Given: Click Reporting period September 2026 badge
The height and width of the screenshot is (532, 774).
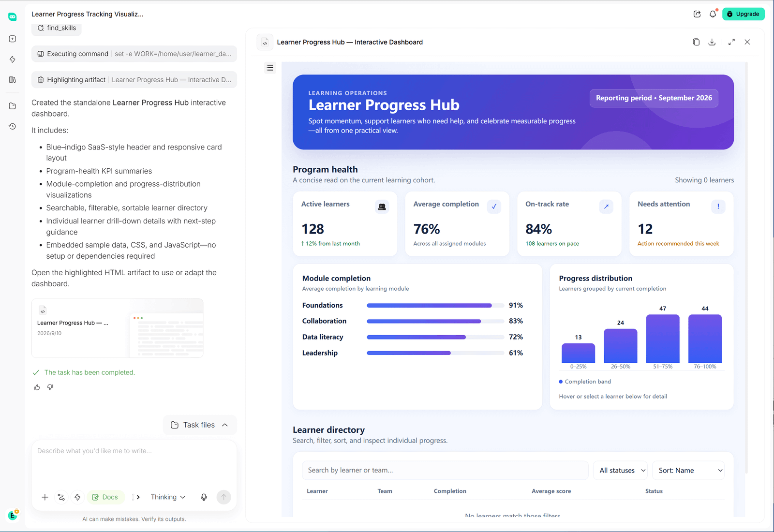Looking at the screenshot, I should [x=654, y=98].
